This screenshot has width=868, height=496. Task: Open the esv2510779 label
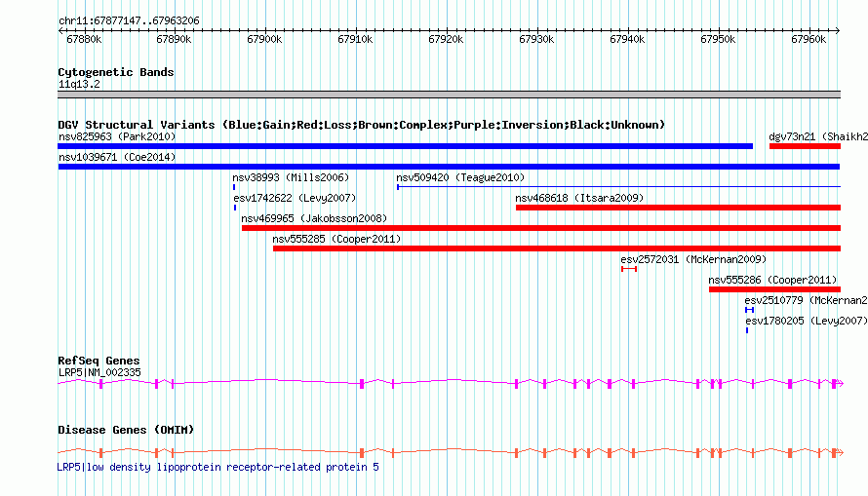click(806, 300)
